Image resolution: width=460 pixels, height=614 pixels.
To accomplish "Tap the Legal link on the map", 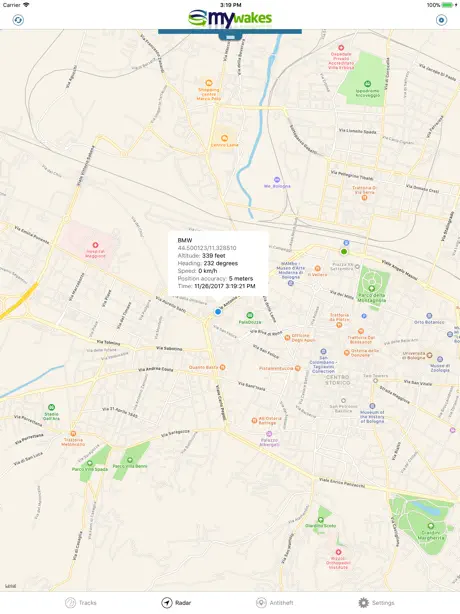I will (10, 586).
